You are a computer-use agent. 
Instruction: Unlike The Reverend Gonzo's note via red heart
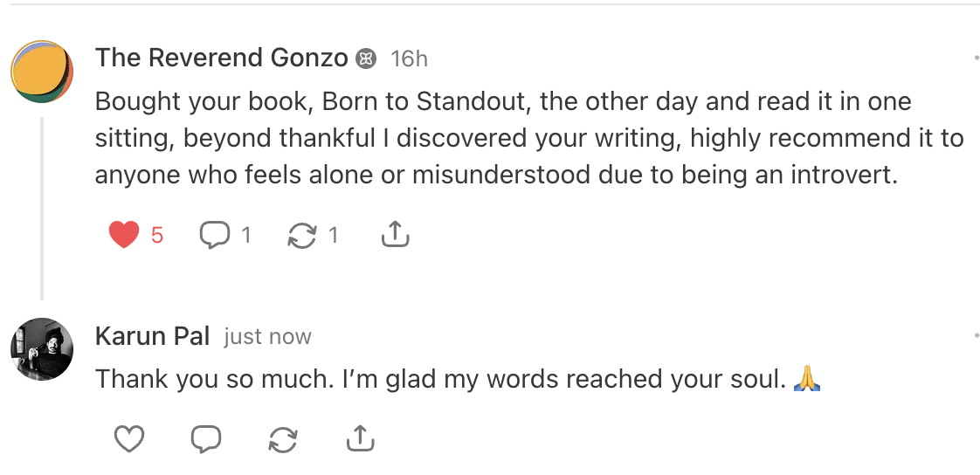125,235
